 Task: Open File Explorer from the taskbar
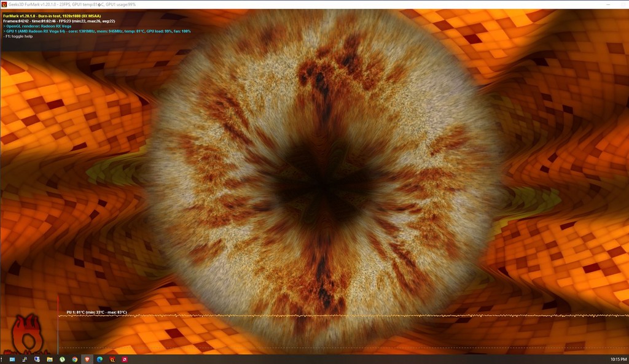(50, 359)
